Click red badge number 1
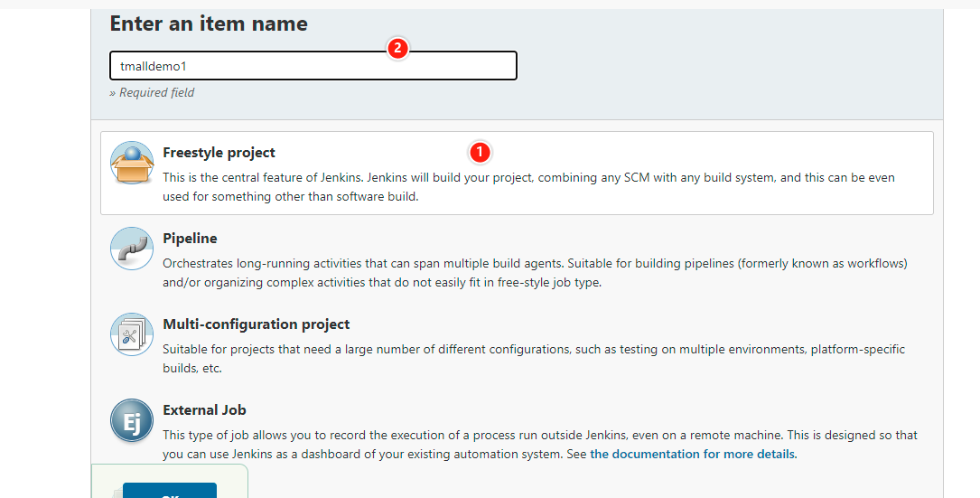This screenshot has height=498, width=980. 480,151
